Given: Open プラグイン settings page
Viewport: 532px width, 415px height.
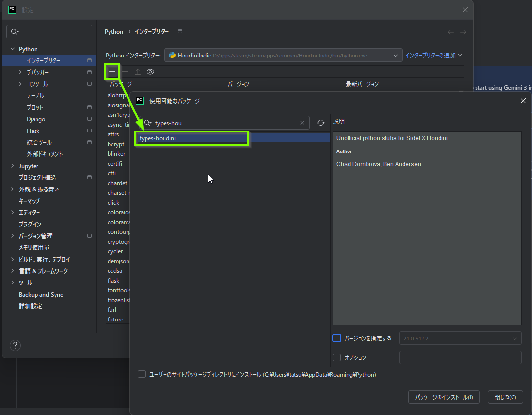Looking at the screenshot, I should (30, 224).
